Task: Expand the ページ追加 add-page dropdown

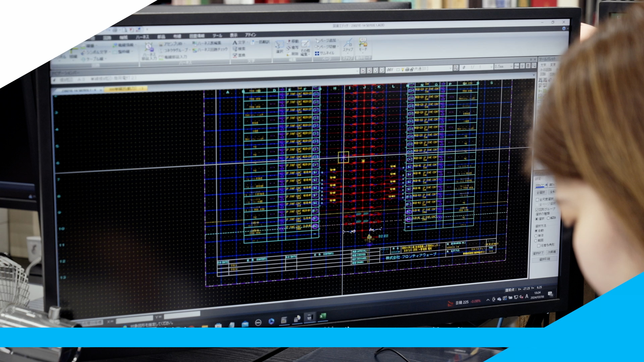Action: click(338, 40)
